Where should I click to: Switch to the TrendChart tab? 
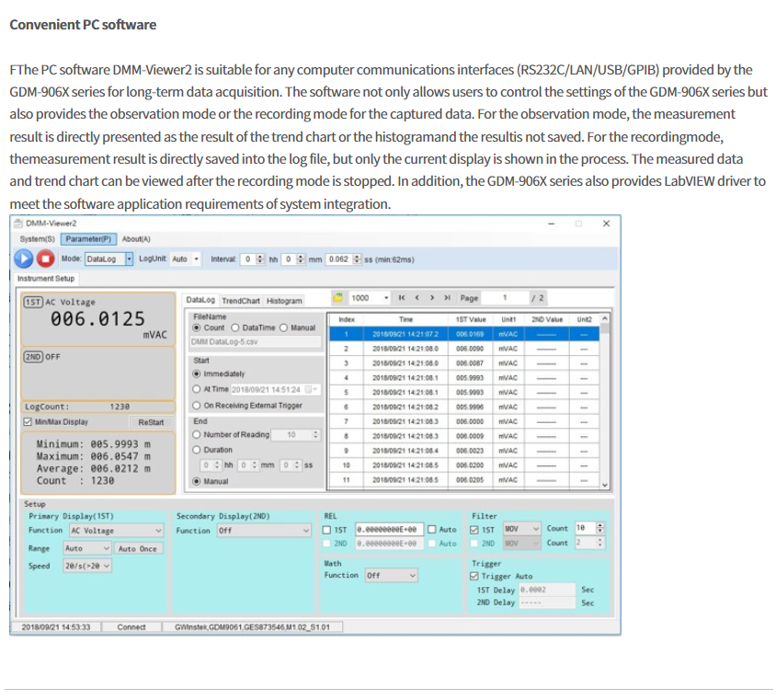[x=241, y=301]
